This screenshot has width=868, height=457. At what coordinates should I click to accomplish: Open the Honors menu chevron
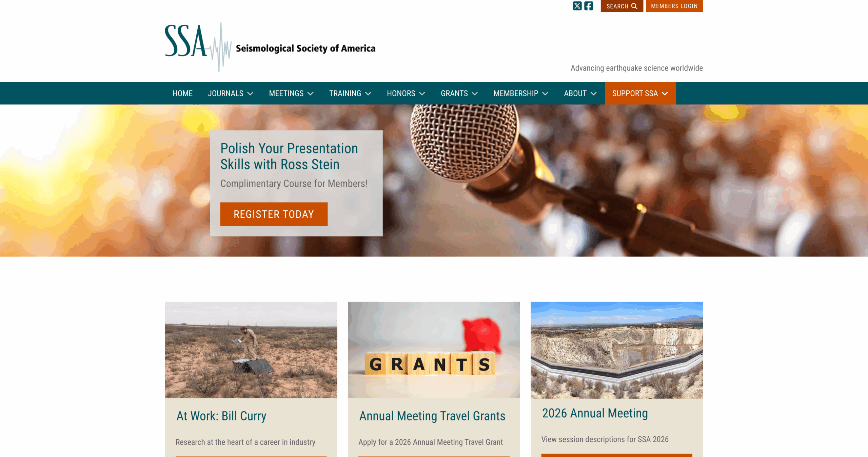coord(422,94)
